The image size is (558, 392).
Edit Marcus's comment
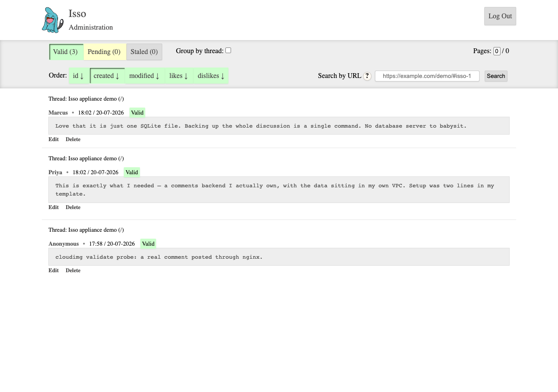tap(54, 139)
